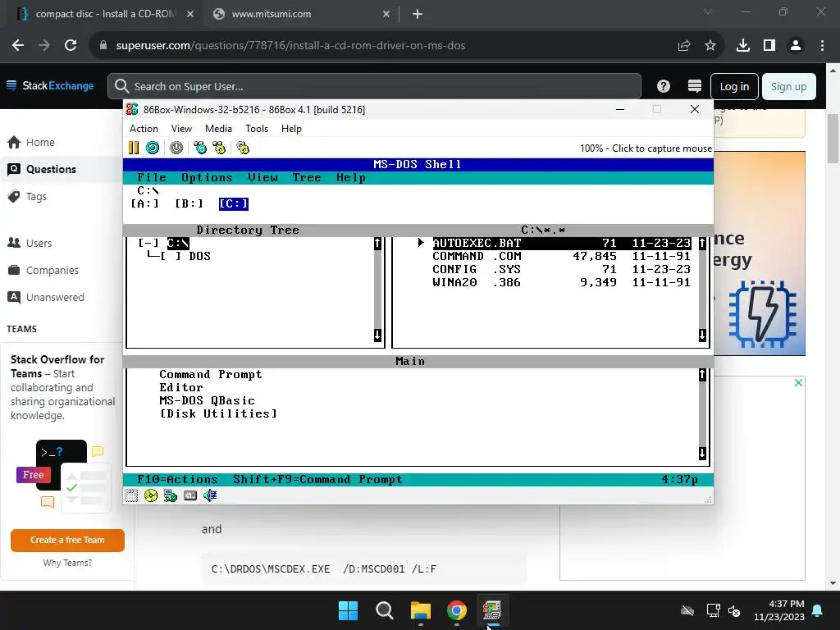Select the WINA20.386 file row

coord(561,282)
